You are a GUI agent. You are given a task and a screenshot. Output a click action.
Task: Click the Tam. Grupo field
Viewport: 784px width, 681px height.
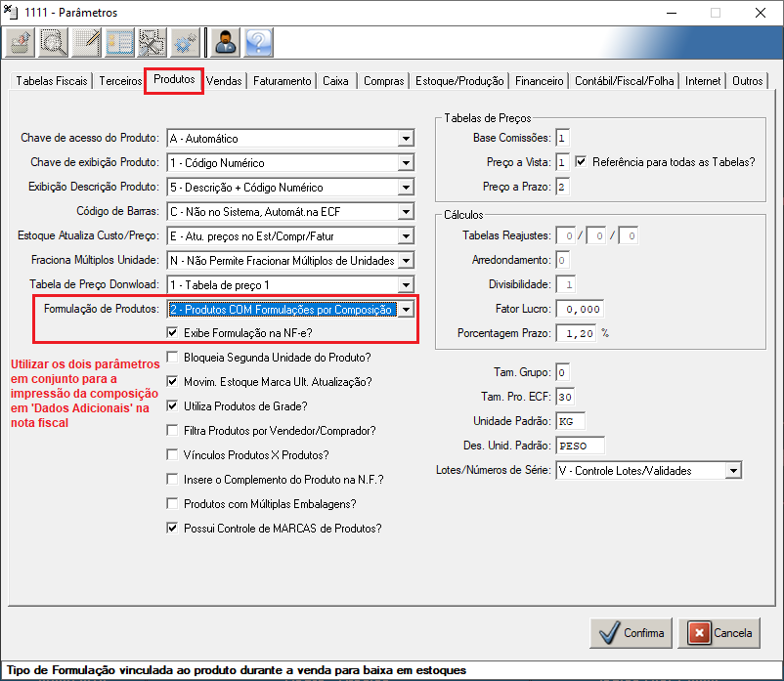tap(562, 372)
